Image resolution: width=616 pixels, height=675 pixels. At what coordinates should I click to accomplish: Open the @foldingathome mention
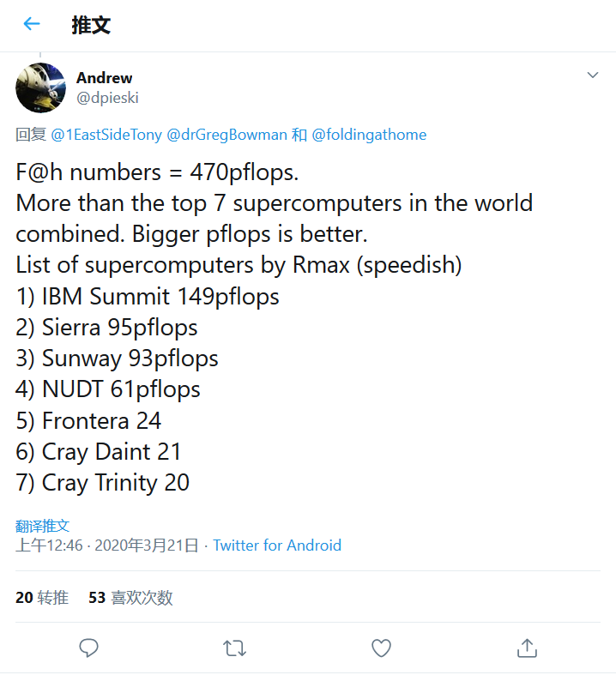pos(369,135)
